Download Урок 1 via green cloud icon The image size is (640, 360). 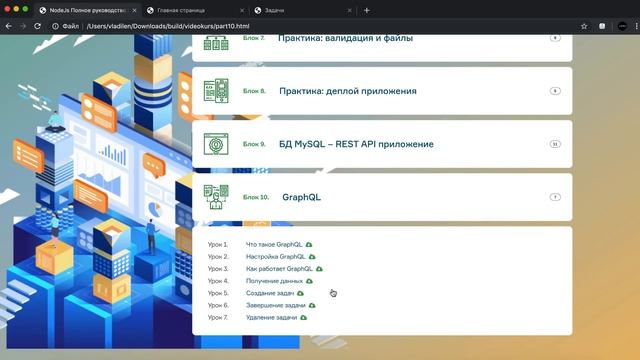[309, 244]
